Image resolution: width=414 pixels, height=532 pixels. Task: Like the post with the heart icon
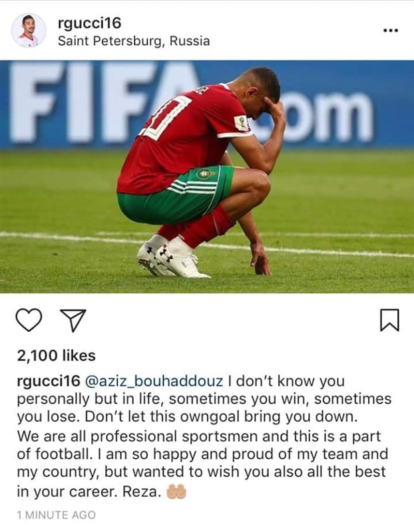[x=29, y=320]
